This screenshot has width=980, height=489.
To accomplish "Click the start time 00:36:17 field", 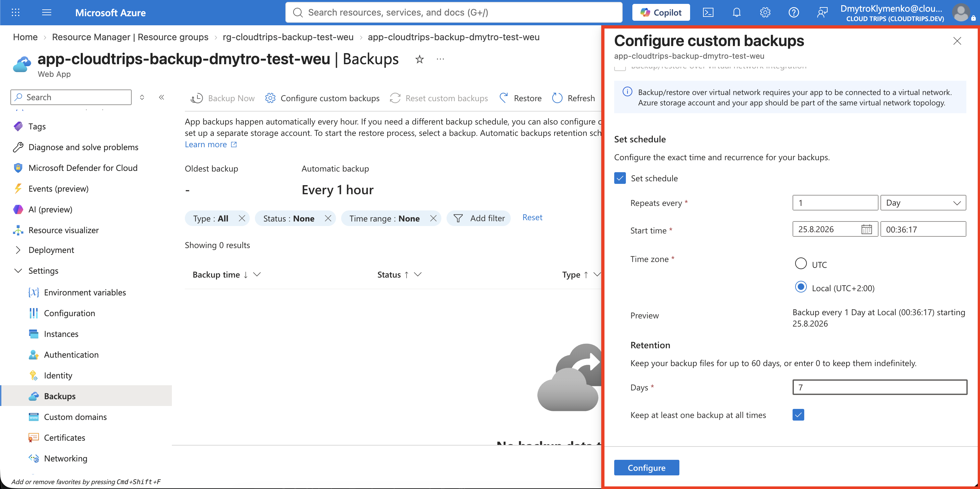I will (x=923, y=229).
